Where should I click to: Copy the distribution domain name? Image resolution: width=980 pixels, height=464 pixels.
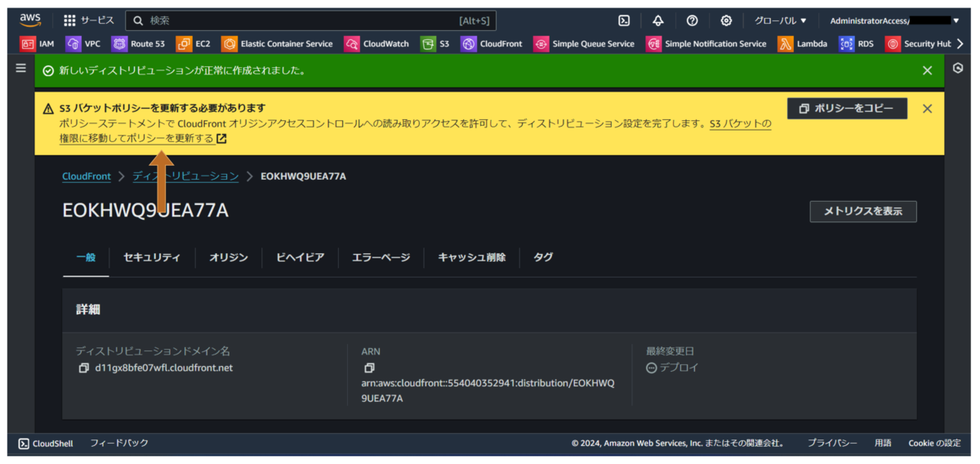click(x=83, y=368)
